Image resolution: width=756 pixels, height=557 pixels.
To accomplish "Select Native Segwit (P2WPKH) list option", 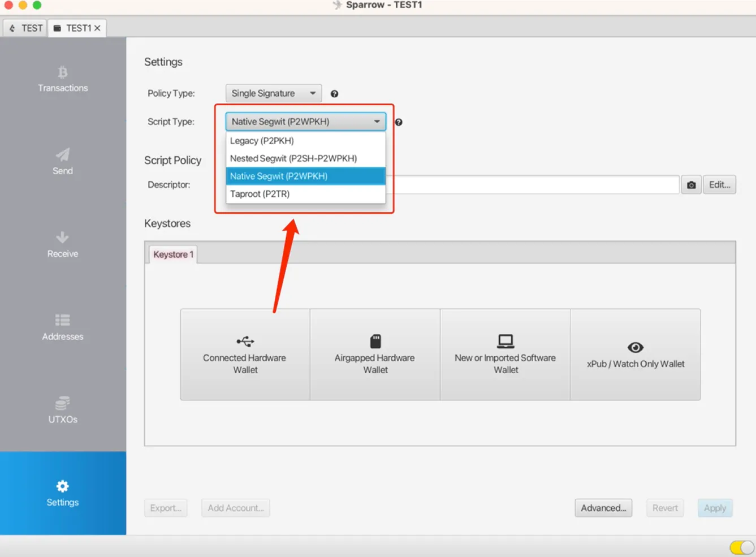I will pos(306,176).
